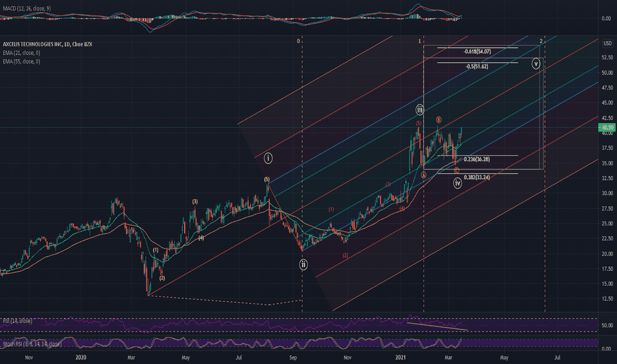
Task: Click the 0.00 value on the MACD scale
Action: tap(606, 18)
